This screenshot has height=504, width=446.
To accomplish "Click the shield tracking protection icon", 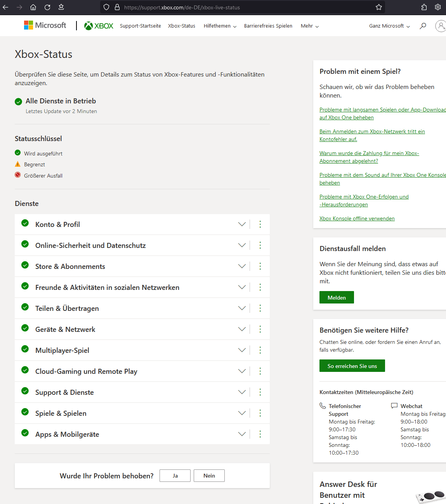I will click(x=106, y=7).
